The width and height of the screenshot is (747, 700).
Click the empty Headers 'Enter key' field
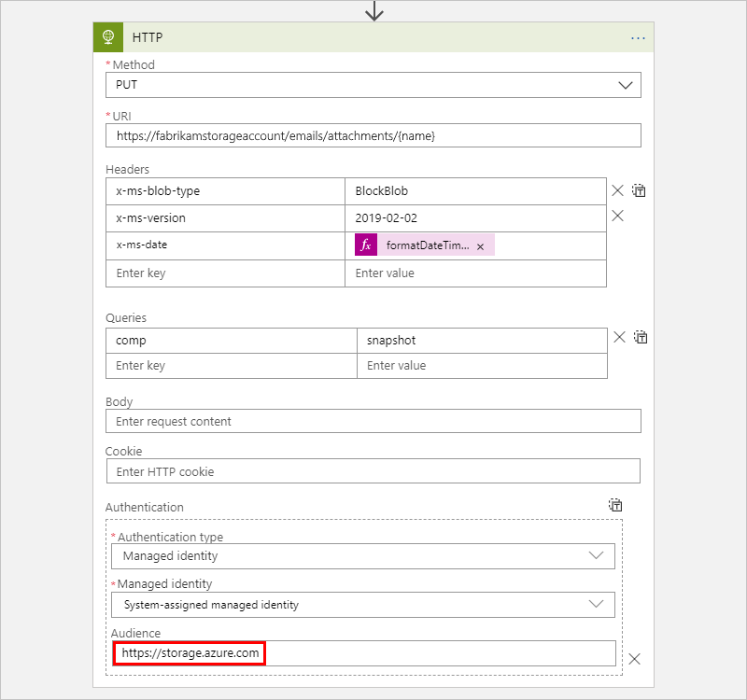tap(225, 273)
